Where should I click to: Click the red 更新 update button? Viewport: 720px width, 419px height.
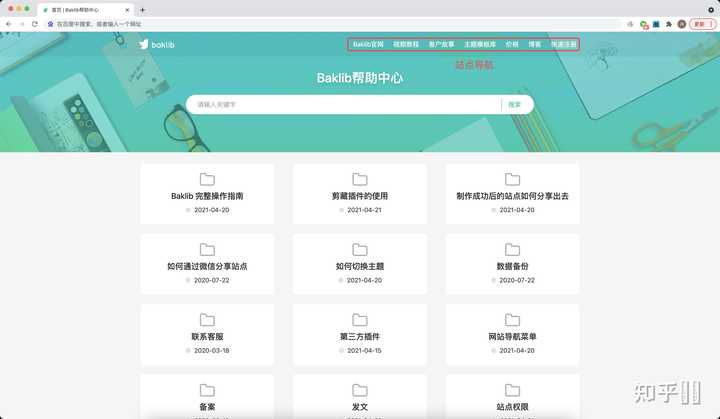702,24
